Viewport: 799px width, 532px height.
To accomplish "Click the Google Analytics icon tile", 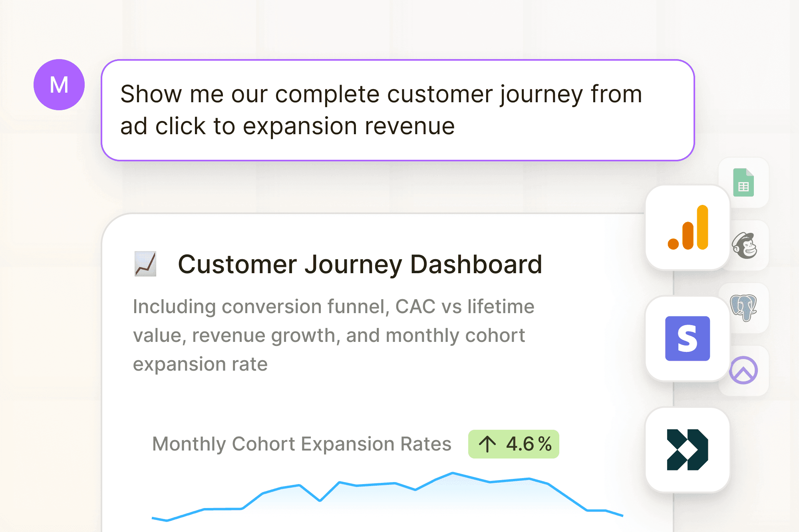I will point(688,228).
